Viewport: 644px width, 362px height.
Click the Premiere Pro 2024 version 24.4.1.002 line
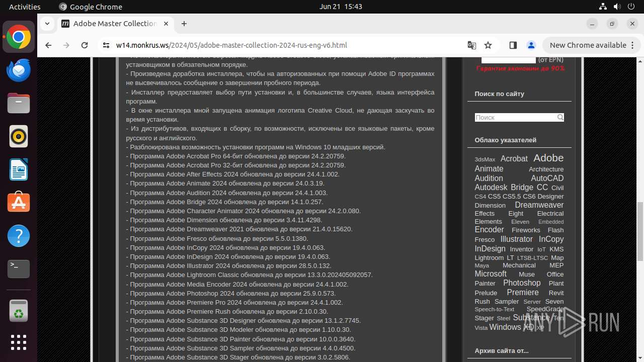[234, 303]
